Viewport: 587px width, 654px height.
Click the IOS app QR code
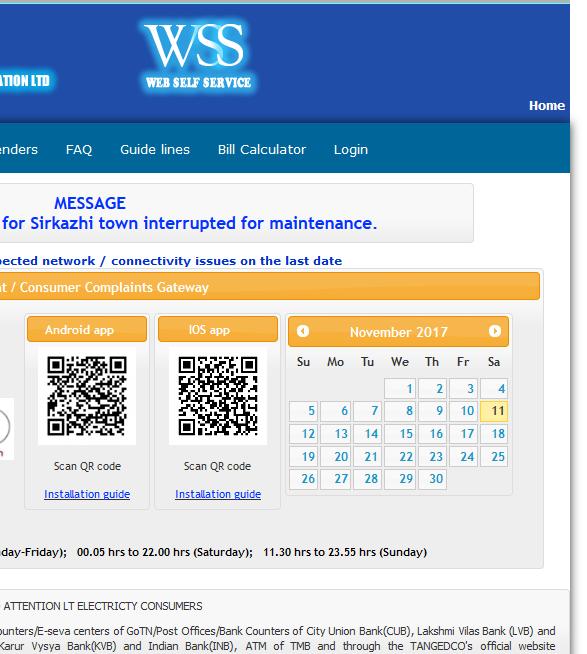click(218, 396)
